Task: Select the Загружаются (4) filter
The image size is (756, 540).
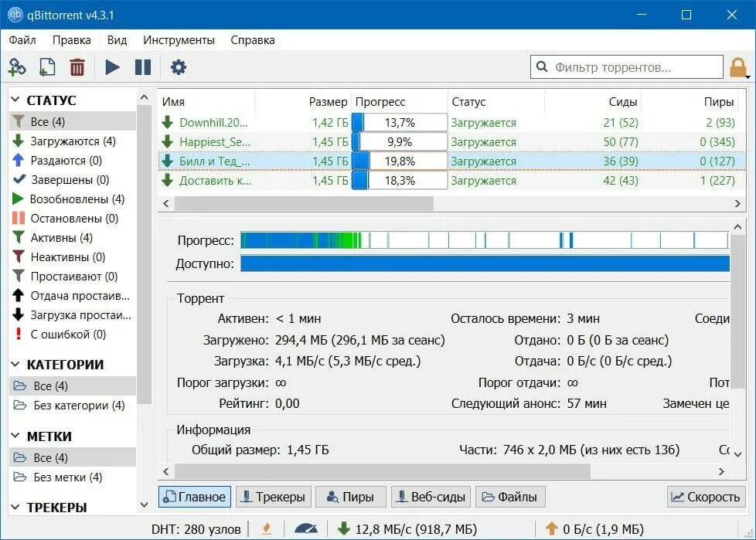Action: [x=73, y=141]
